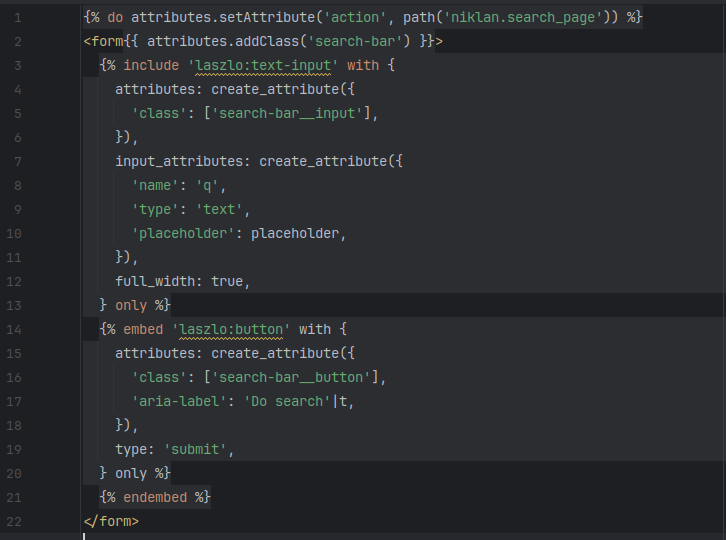This screenshot has width=726, height=540.
Task: Click full_width on line 12
Action: tap(155, 281)
